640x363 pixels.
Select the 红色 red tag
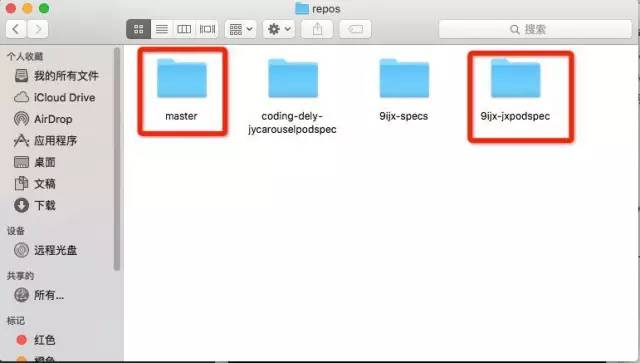[36, 340]
